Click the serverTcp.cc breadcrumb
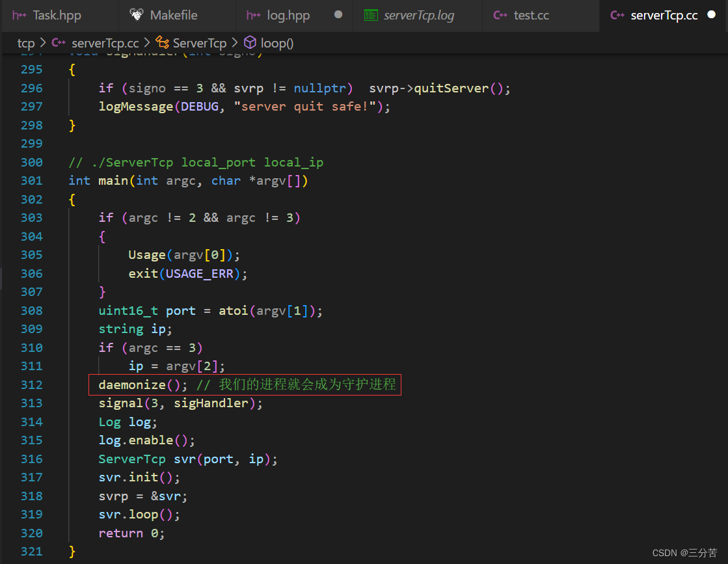 pos(105,43)
